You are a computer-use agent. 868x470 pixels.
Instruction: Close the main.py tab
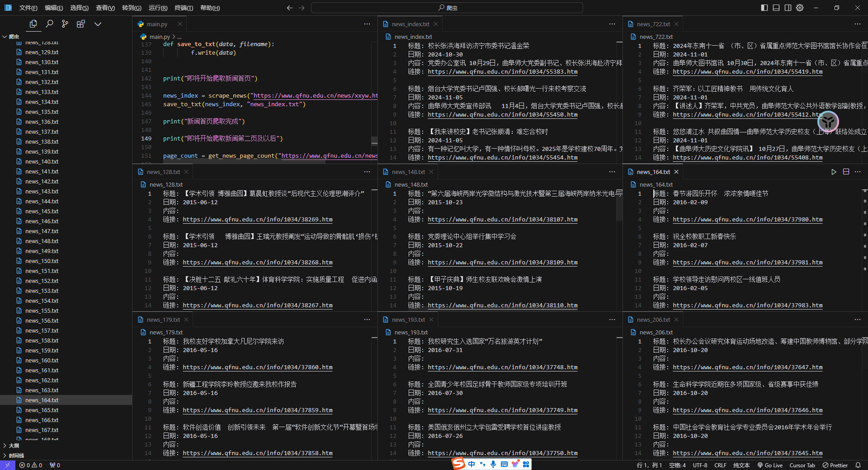(x=180, y=24)
